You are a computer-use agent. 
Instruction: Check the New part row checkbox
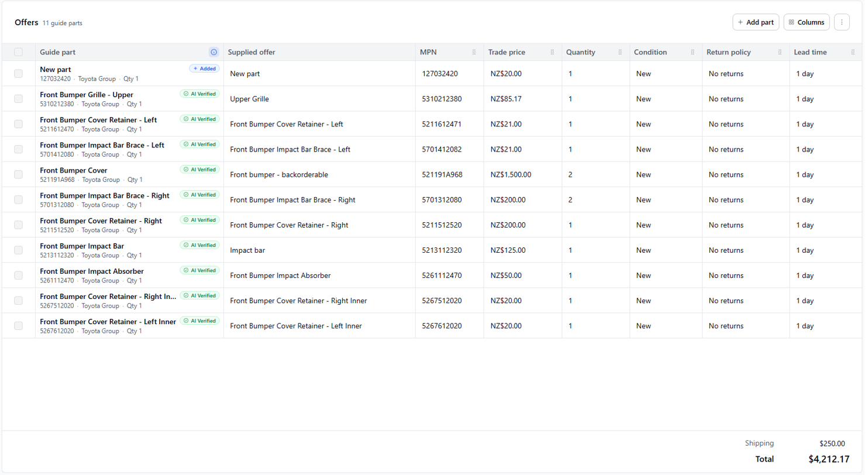(18, 74)
